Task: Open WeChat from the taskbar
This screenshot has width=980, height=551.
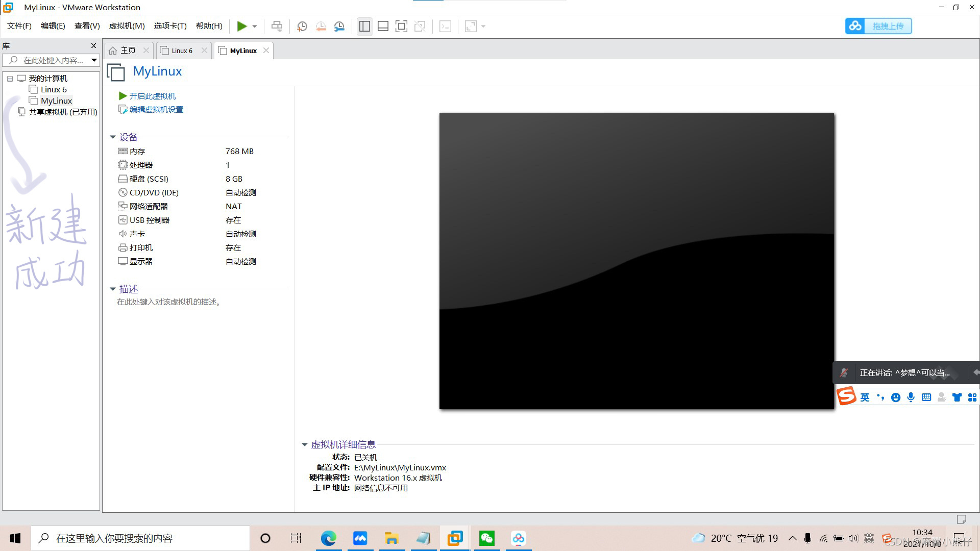Action: point(486,538)
